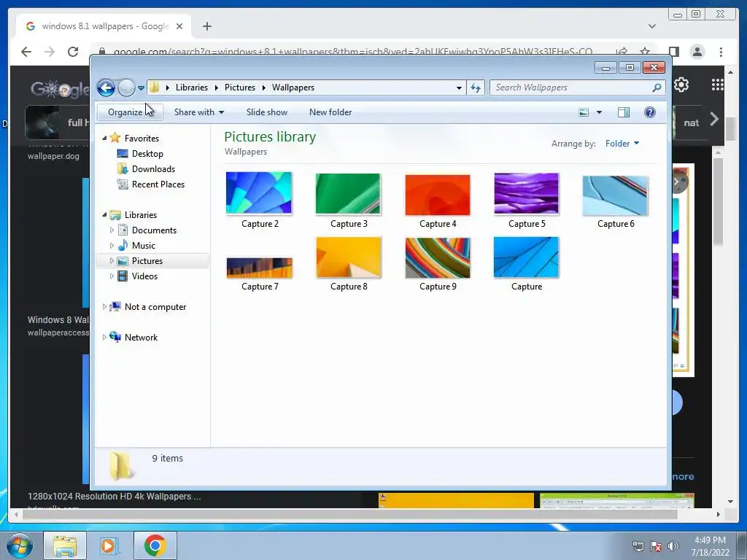Click the Chrome taskbar icon

click(x=155, y=545)
